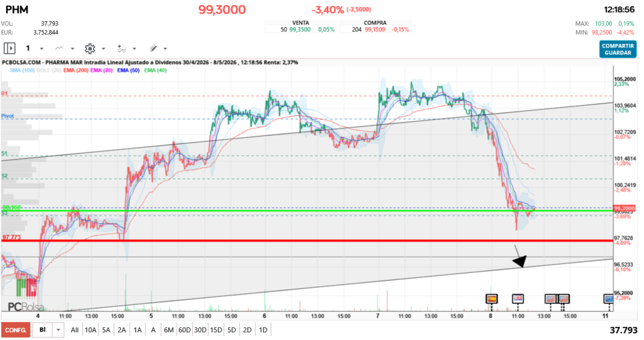Expand the chart type dropdown arrow
Viewport: 644px width, 340px height.
click(x=73, y=49)
